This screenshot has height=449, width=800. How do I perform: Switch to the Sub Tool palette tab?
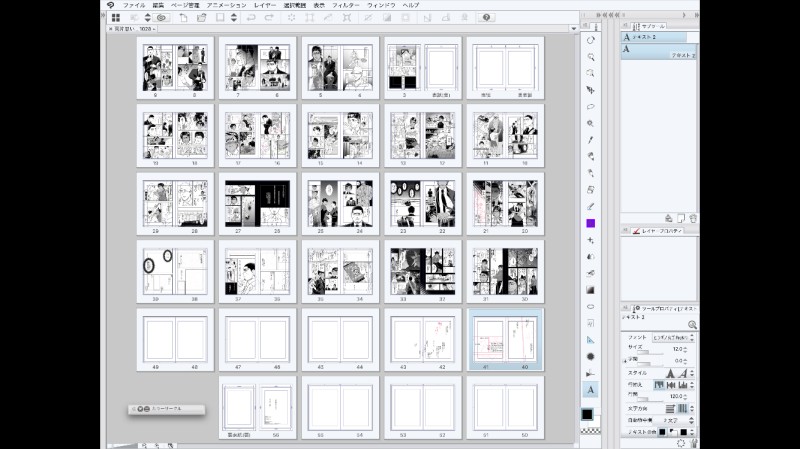tap(649, 26)
